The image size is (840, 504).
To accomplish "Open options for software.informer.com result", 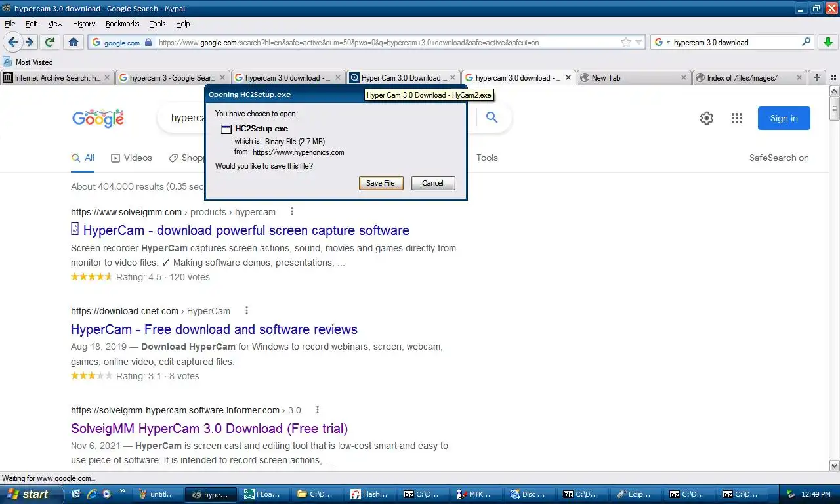I will tap(318, 410).
